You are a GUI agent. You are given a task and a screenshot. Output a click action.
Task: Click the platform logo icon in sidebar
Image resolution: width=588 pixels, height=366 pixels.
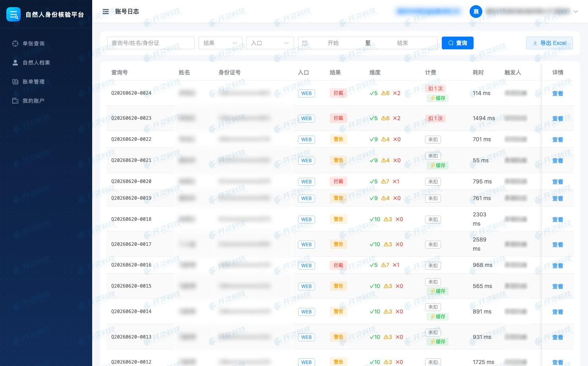point(14,14)
